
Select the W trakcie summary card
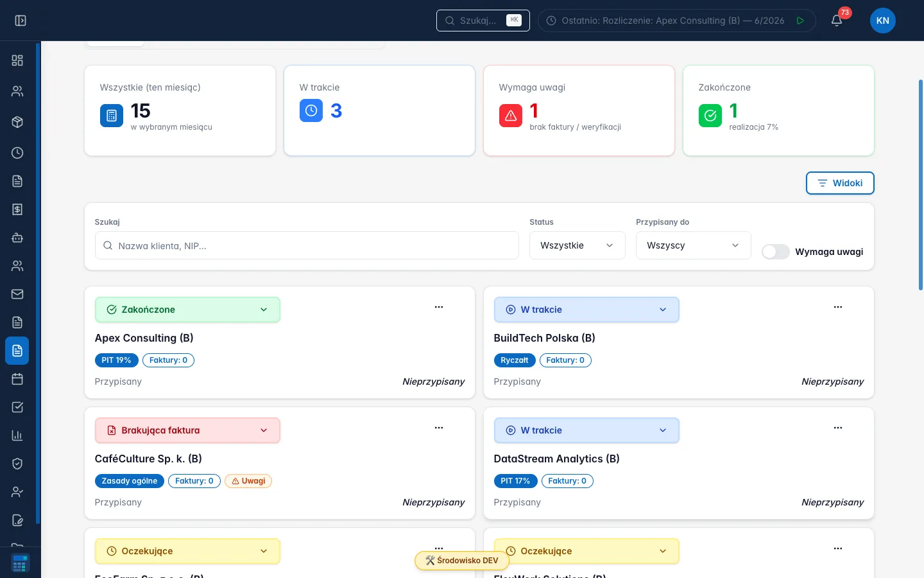[x=379, y=110]
